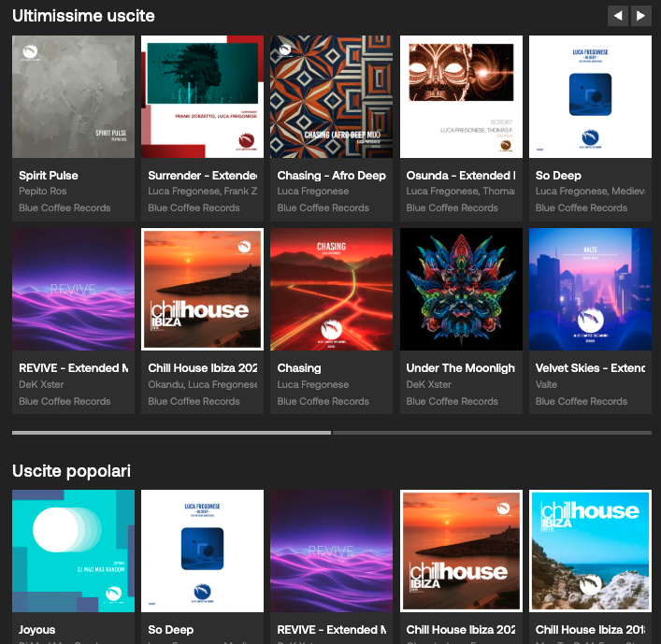Click the Velvet Skies - Extended title
Screen dimensions: 661x644
[590, 368]
